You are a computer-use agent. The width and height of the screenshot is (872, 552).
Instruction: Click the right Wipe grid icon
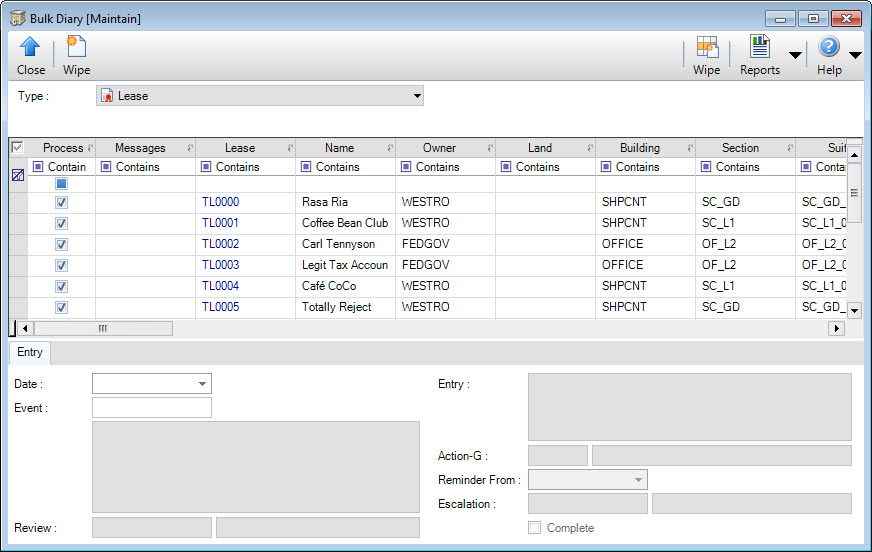click(x=707, y=47)
